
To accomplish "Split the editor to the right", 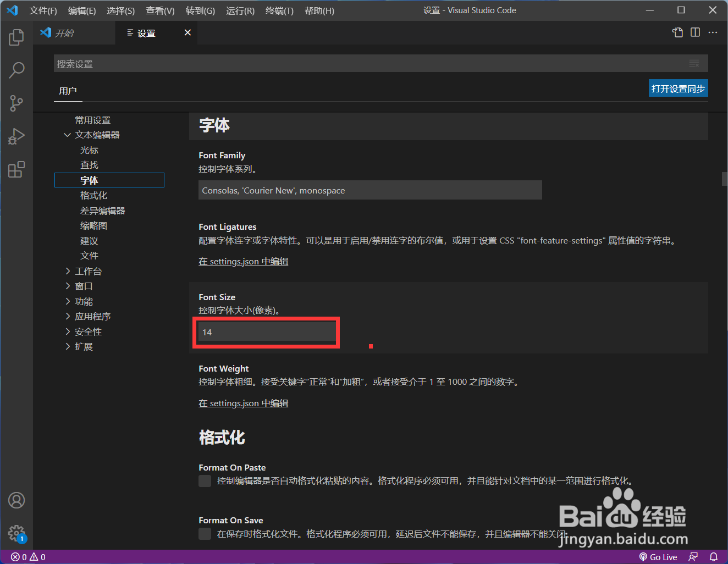I will point(695,32).
